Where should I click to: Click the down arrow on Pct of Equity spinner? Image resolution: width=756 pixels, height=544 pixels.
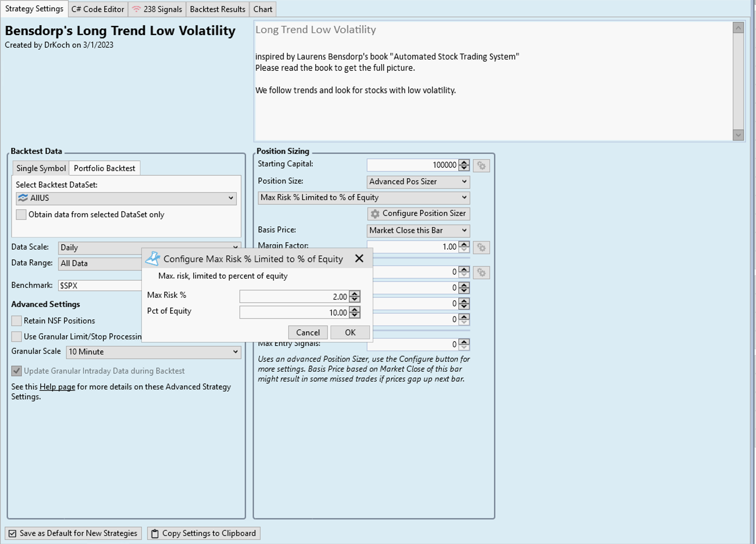coord(355,316)
